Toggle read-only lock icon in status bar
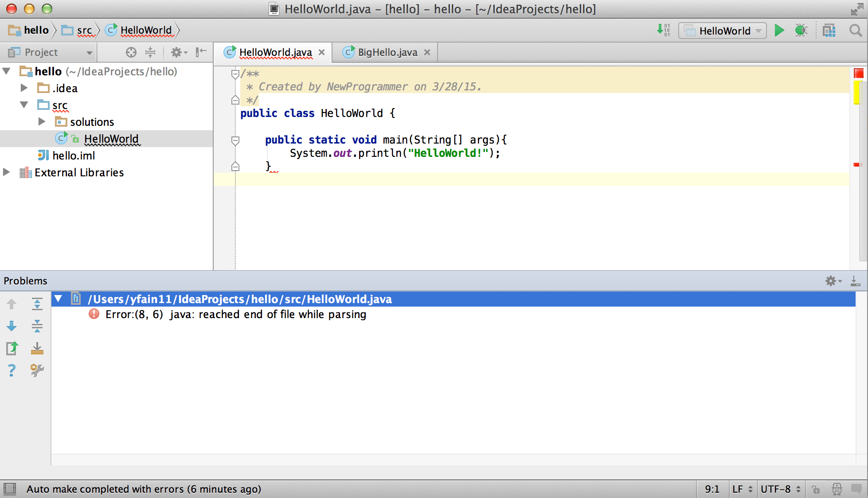Screen dimensions: 868x498 click(816, 489)
